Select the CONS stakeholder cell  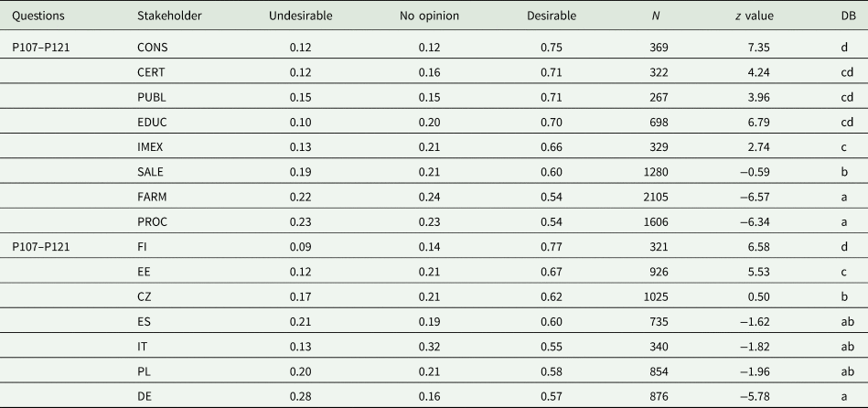coord(153,48)
